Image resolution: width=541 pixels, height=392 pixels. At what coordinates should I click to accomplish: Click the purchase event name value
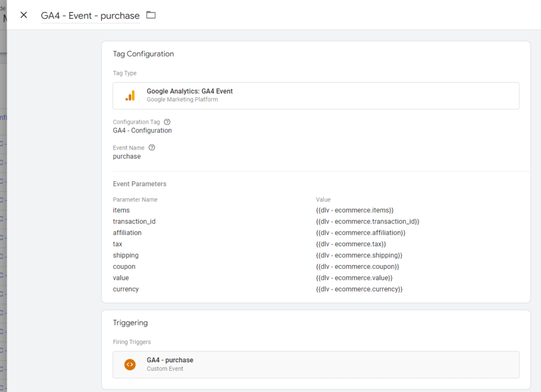[x=127, y=156]
